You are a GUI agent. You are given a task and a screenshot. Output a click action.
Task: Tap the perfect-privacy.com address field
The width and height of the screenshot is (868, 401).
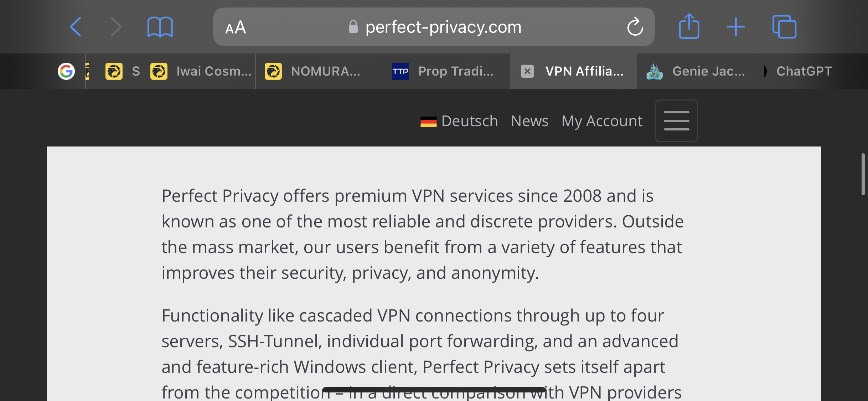click(434, 27)
